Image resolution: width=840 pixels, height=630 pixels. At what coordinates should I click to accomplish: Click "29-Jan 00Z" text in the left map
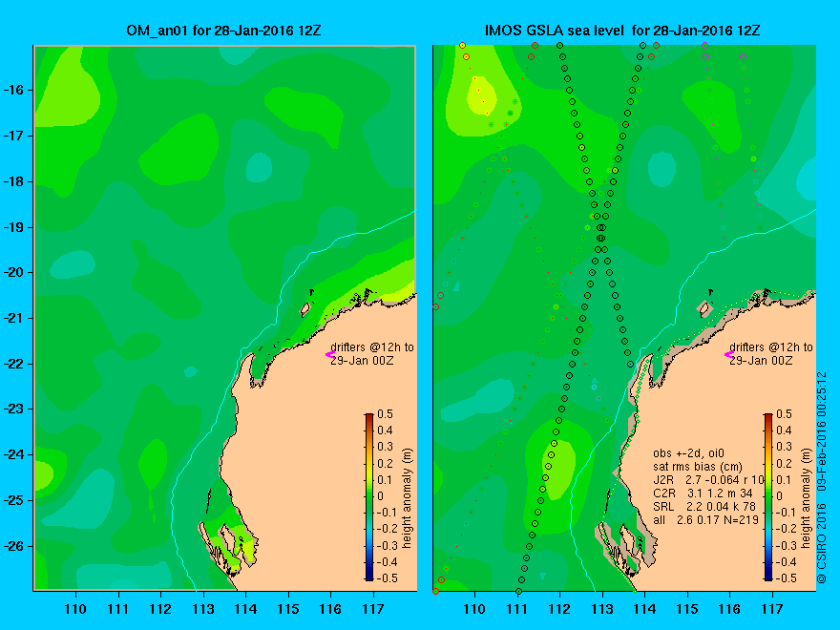coord(362,361)
